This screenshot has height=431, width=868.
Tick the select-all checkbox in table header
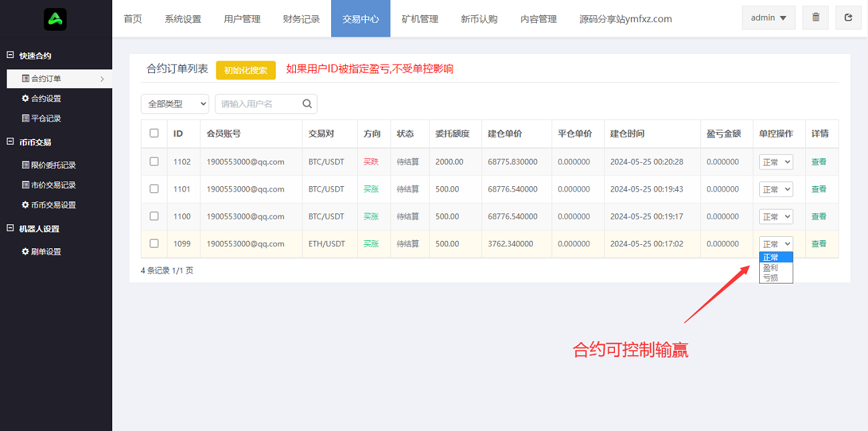pyautogui.click(x=154, y=133)
